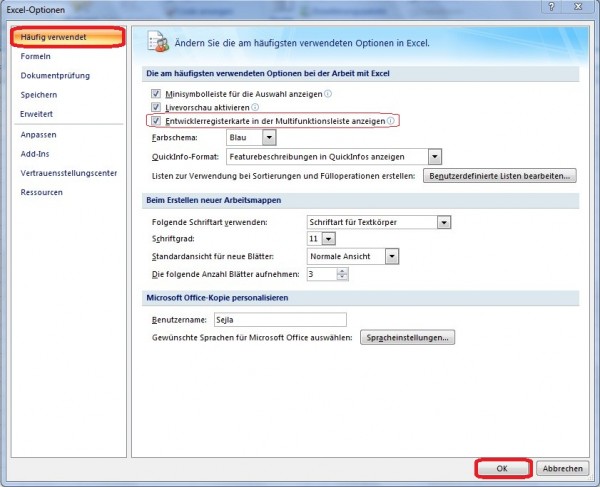Toggle Minisymbolleiste für die Auswahl anzeigen checkbox

point(156,93)
